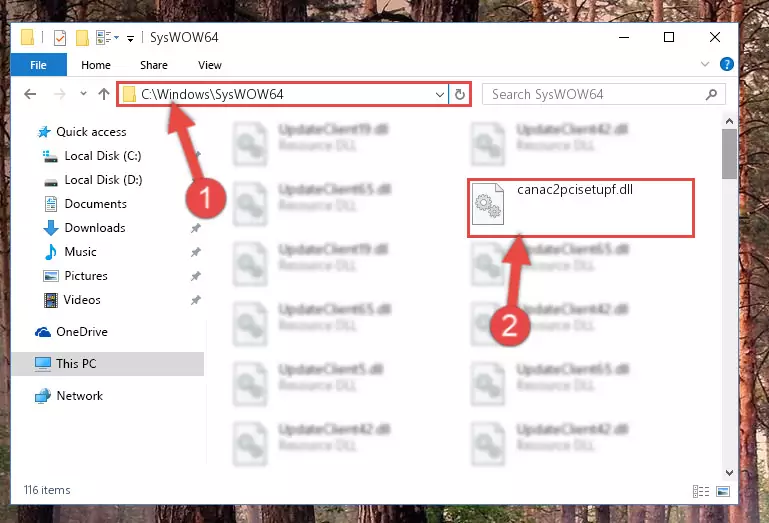Open Music in the sidebar
Image resolution: width=769 pixels, height=523 pixels.
80,252
